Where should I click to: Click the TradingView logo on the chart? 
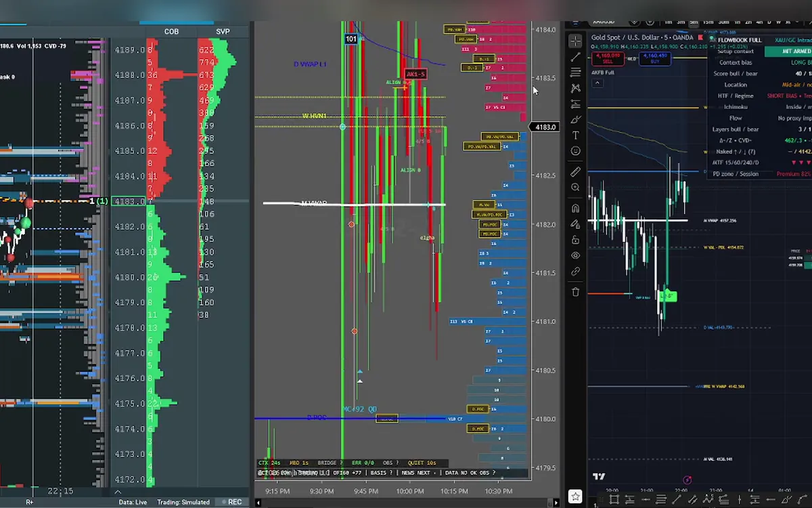[598, 477]
